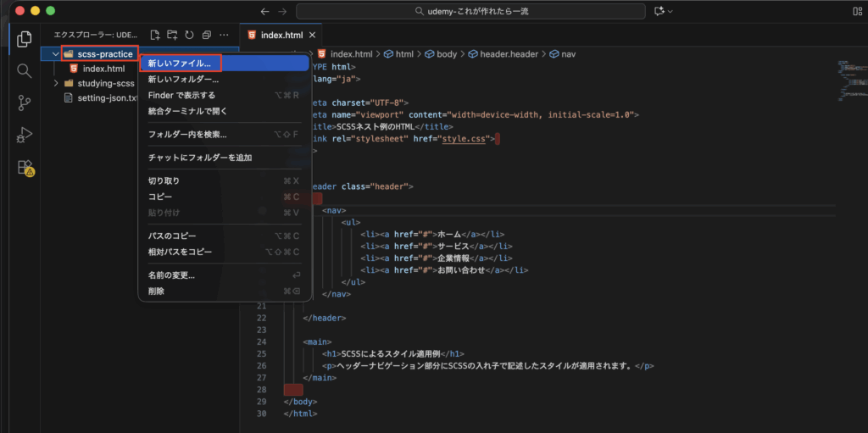Close the index.html editor tab

coord(312,35)
